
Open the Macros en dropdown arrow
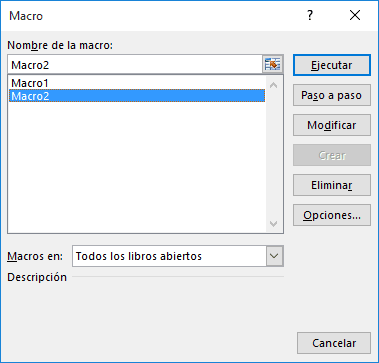(x=274, y=256)
